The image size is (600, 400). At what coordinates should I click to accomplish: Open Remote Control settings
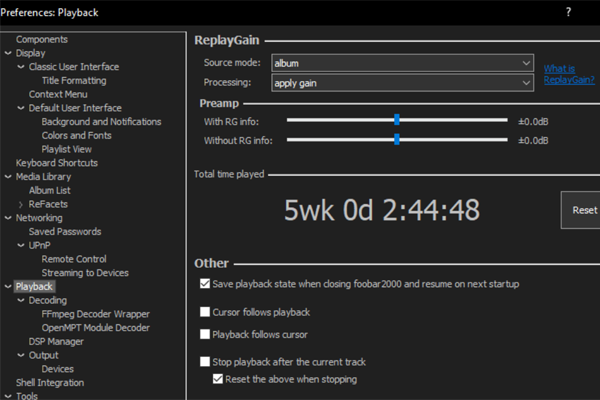pyautogui.click(x=74, y=259)
